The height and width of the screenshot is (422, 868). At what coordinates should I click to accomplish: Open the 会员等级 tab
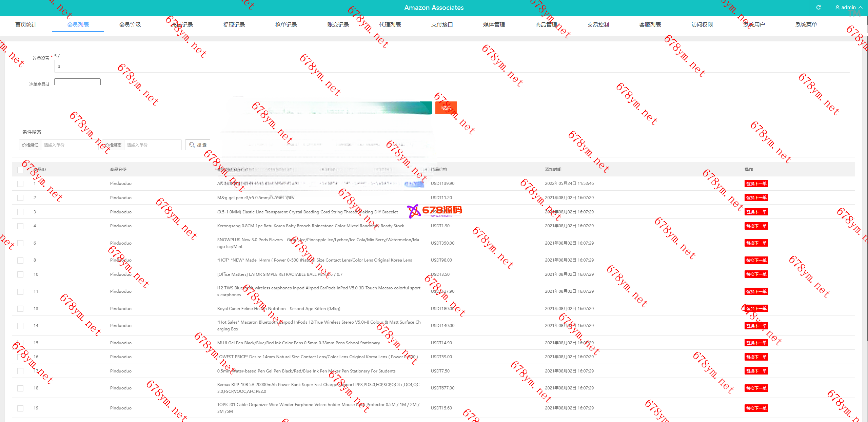point(130,25)
